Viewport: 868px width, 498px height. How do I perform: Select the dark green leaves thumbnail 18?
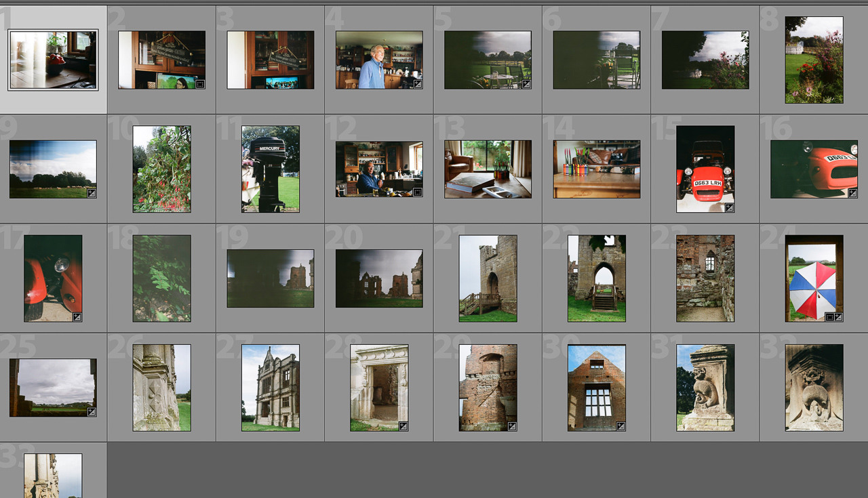(161, 278)
